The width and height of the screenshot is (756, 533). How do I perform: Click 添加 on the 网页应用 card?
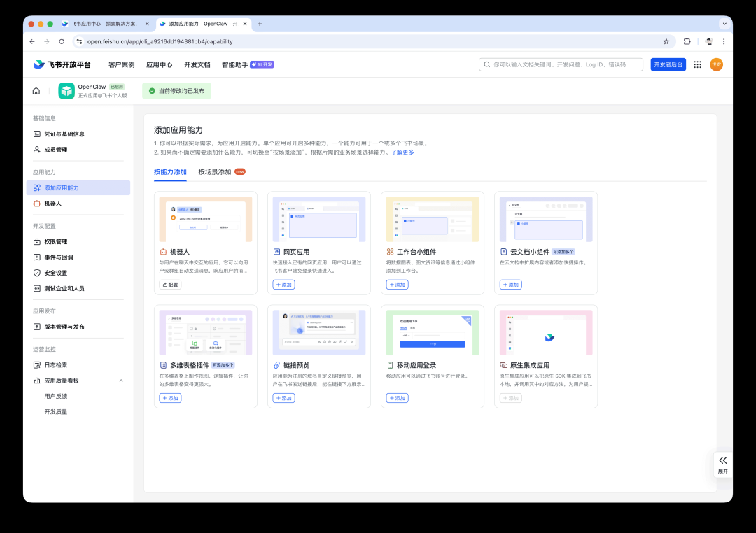(x=284, y=285)
